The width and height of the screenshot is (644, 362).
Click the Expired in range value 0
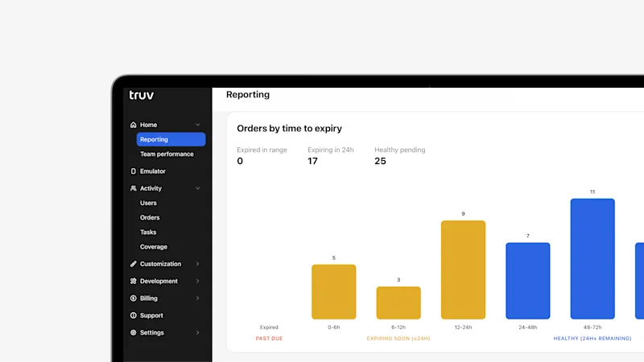tap(240, 162)
